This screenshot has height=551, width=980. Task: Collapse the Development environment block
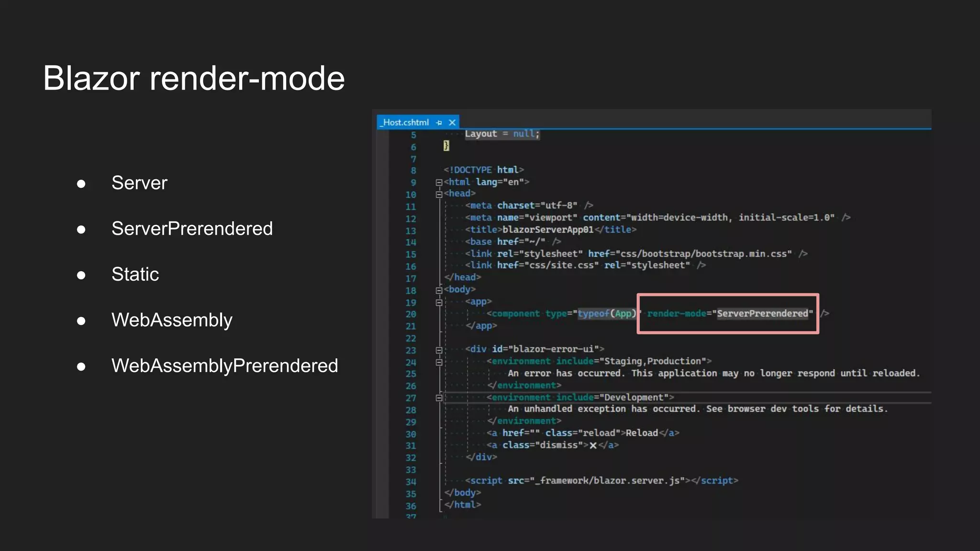tap(439, 398)
